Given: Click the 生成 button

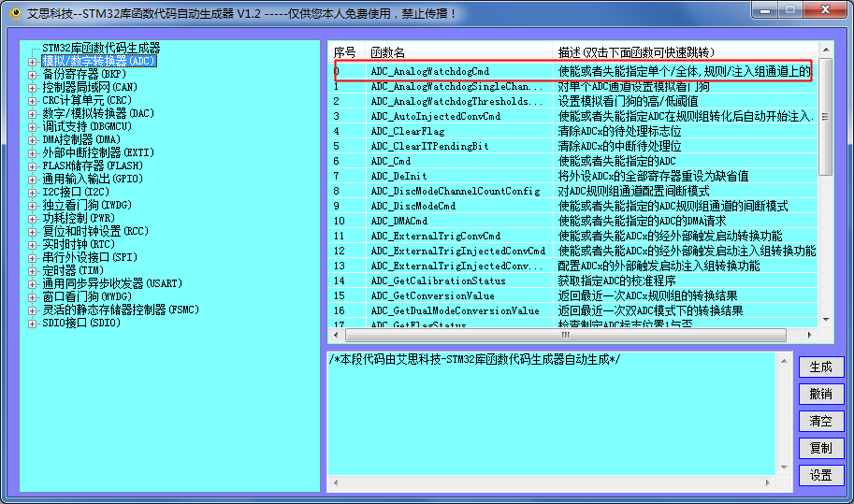Looking at the screenshot, I should 820,367.
